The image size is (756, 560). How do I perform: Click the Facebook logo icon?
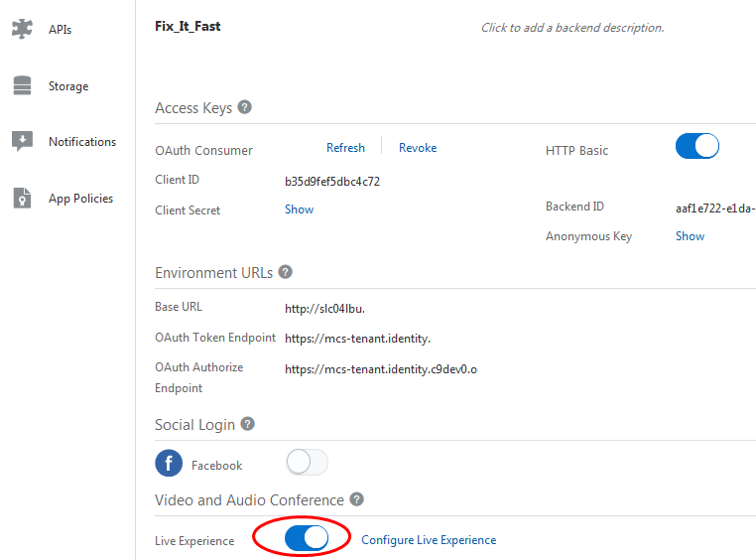169,464
